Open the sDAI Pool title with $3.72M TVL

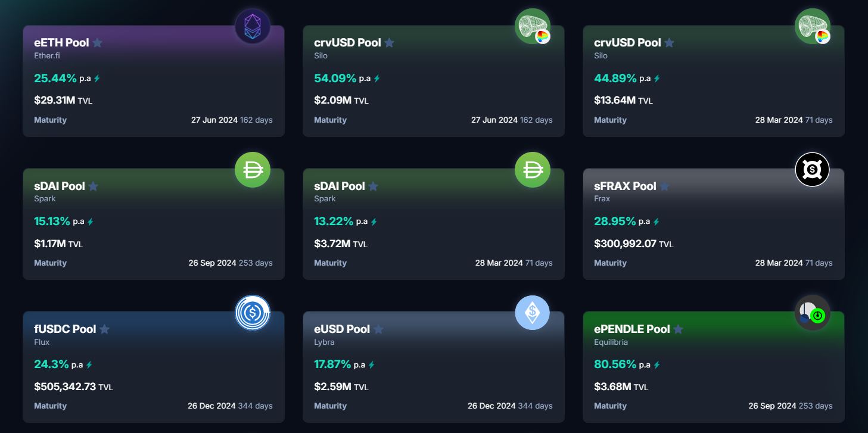coord(340,186)
